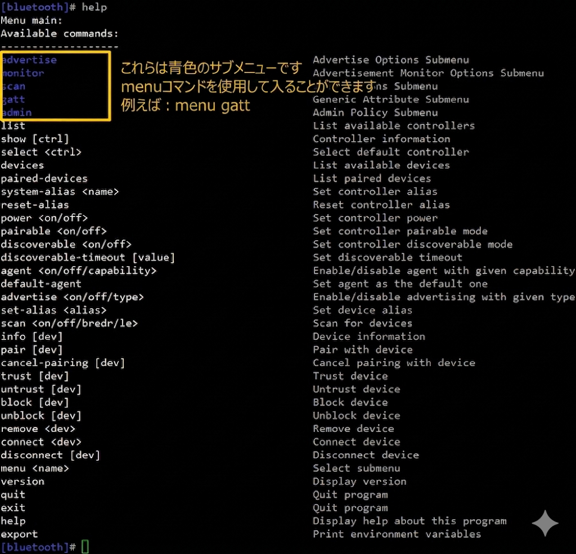Click the blue 'monitor' submenu entry
Screen dimensions: 576x554
click(x=24, y=73)
